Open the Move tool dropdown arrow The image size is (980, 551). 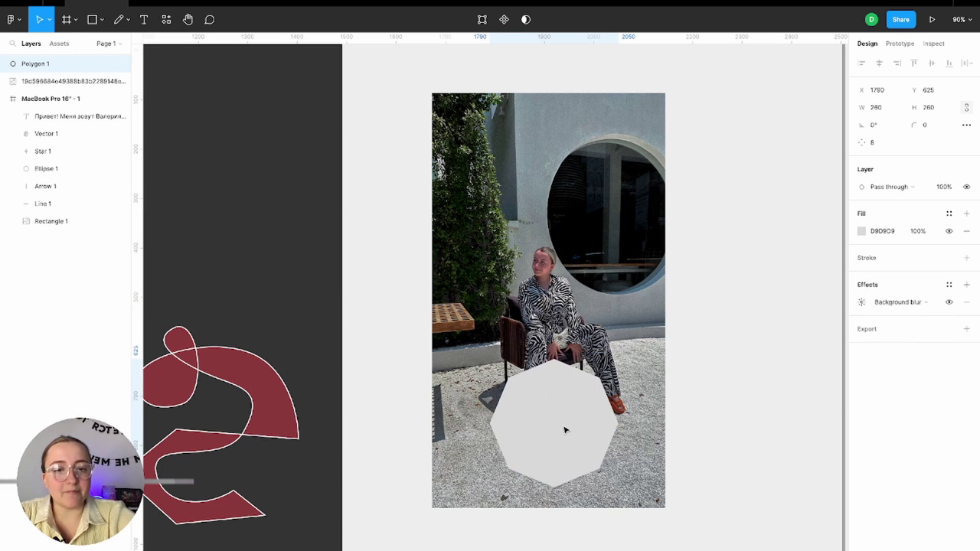point(49,20)
